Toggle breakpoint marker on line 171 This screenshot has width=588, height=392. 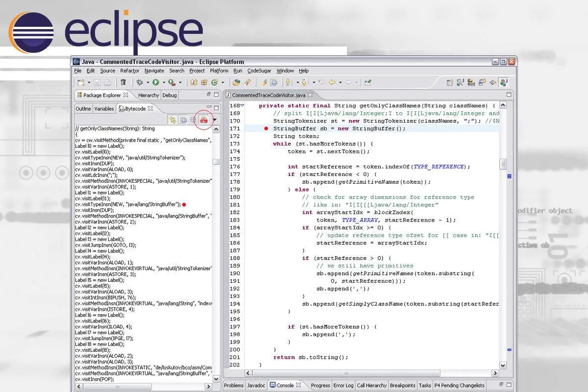[266, 128]
